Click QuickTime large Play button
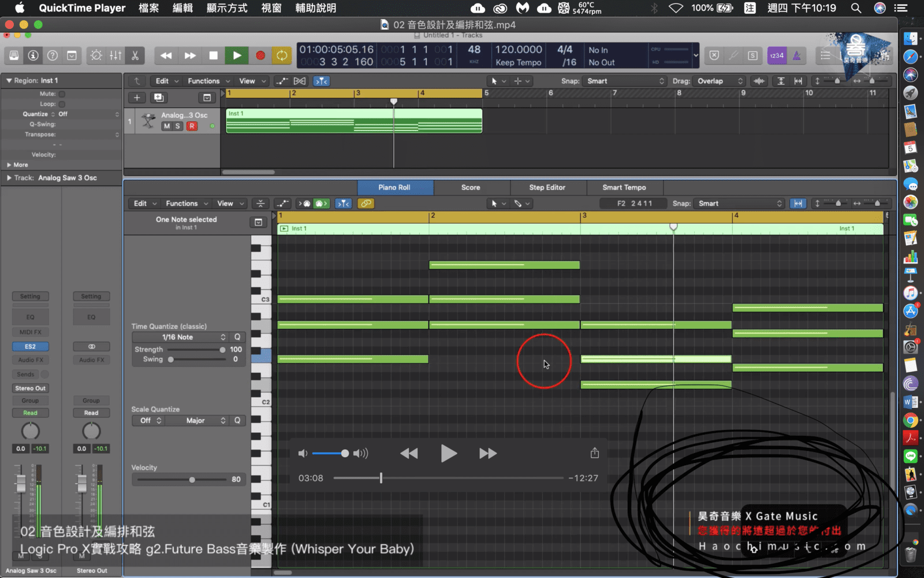The image size is (924, 578). pyautogui.click(x=448, y=453)
